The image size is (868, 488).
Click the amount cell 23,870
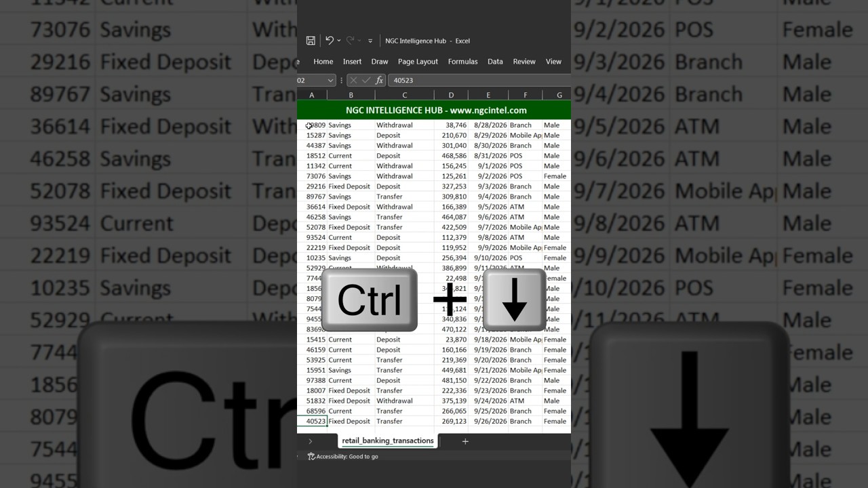451,340
